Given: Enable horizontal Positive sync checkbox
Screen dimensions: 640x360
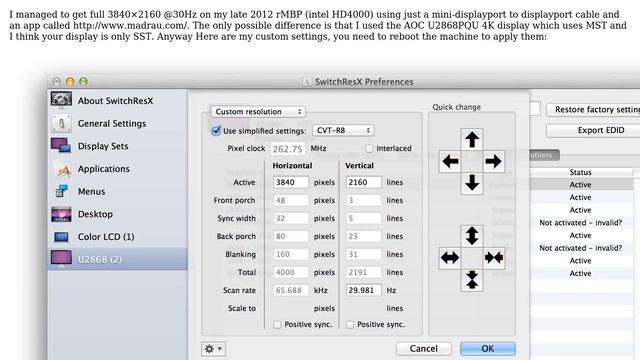Looking at the screenshot, I should point(278,324).
